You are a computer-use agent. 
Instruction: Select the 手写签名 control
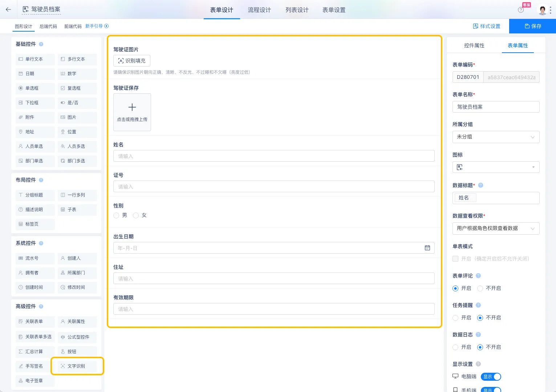click(35, 366)
